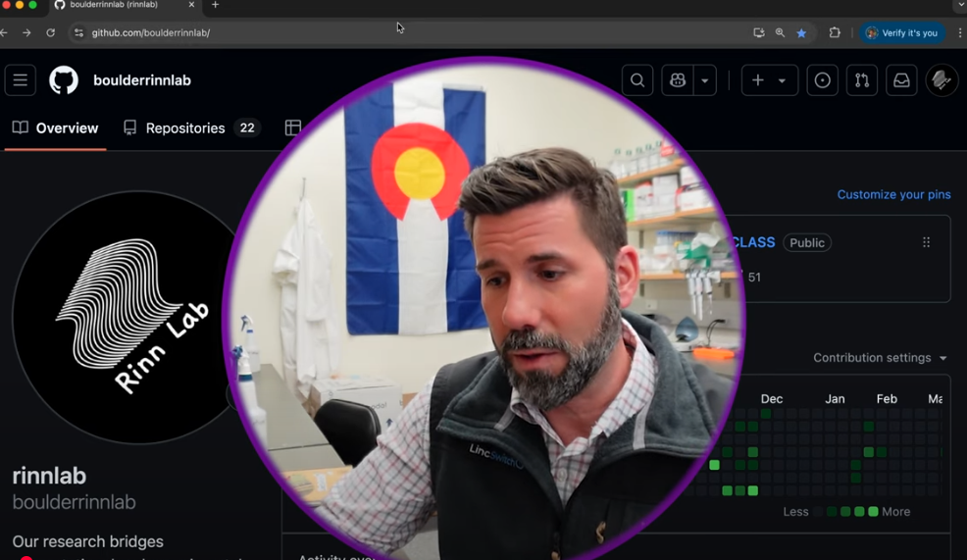
Task: Open the user avatar menu
Action: (942, 80)
